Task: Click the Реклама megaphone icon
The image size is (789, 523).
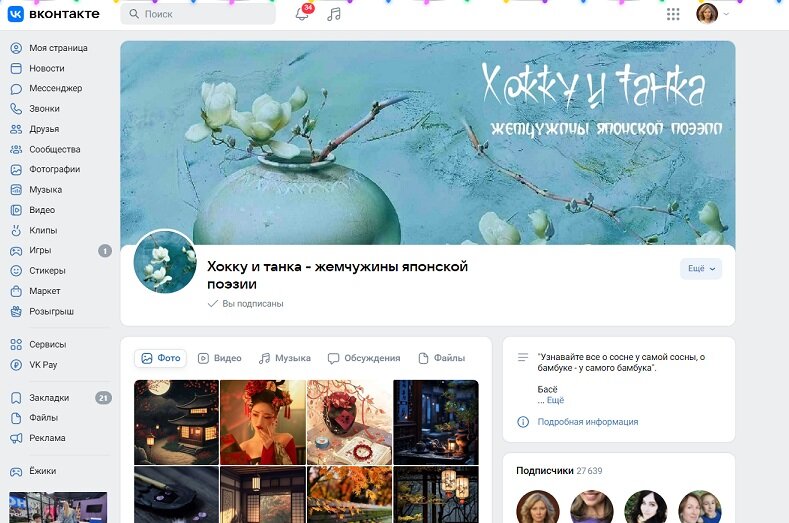Action: (16, 438)
